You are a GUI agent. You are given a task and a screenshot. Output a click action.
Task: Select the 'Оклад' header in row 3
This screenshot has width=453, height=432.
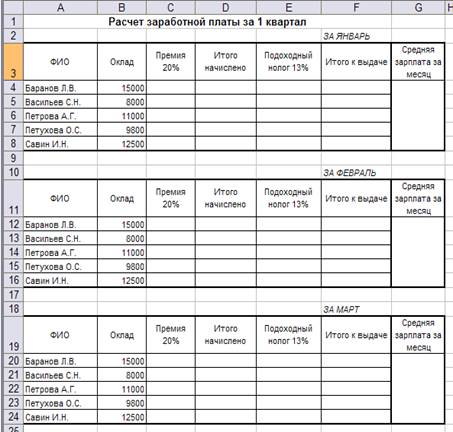[x=122, y=62]
